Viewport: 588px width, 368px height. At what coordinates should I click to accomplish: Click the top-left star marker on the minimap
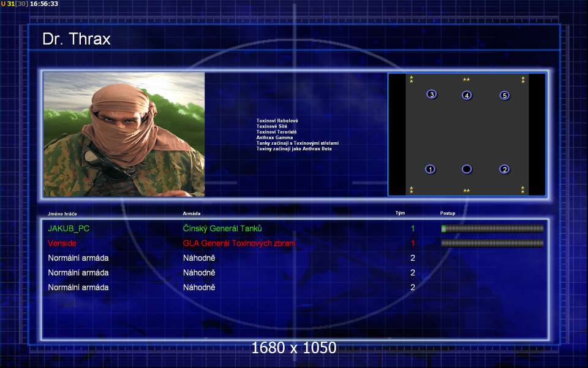pos(412,79)
